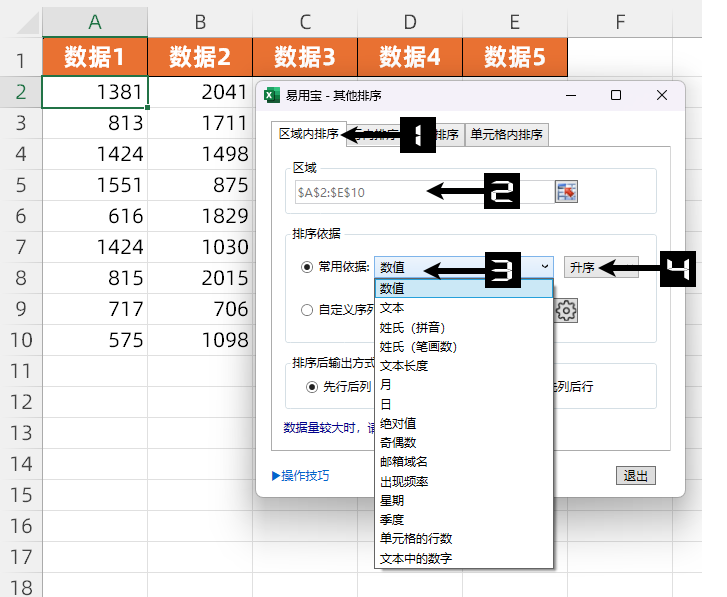Choose 文本 in the dropdown list
Screen dimensions: 727x597
click(x=464, y=308)
